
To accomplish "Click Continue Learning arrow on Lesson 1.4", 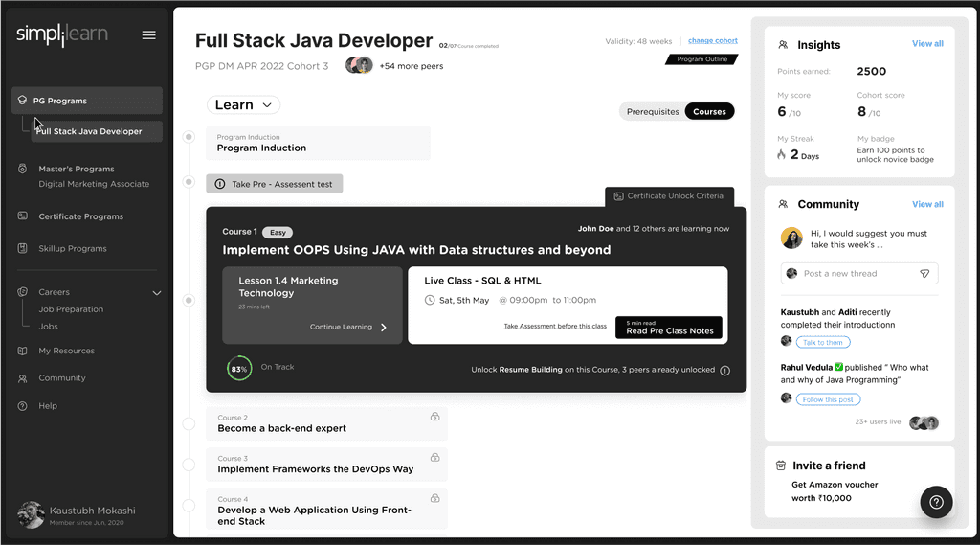I will 384,328.
